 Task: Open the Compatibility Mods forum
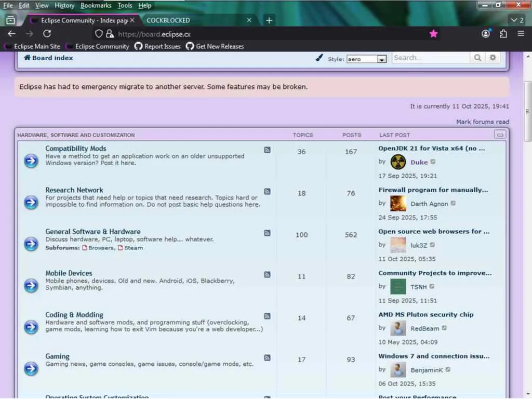click(76, 149)
